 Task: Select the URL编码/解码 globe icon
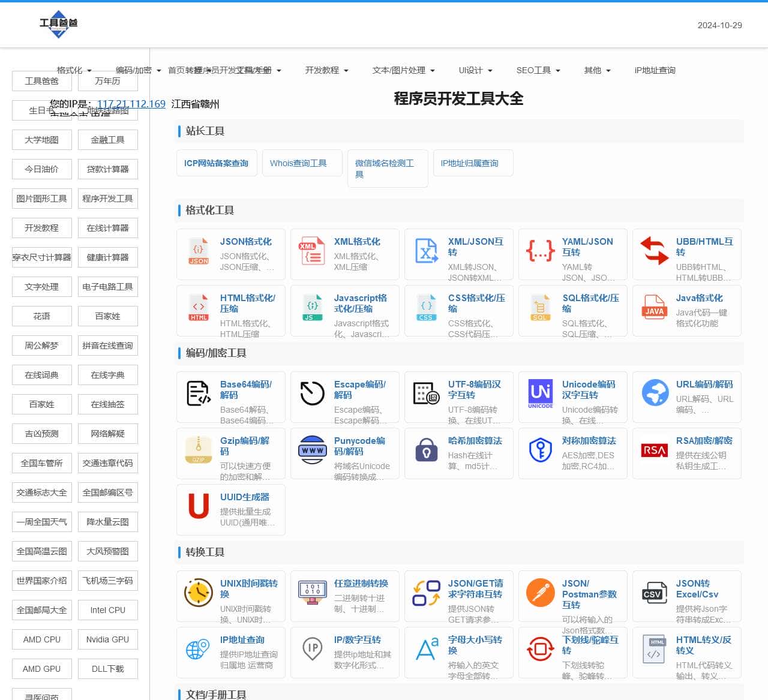click(x=655, y=393)
